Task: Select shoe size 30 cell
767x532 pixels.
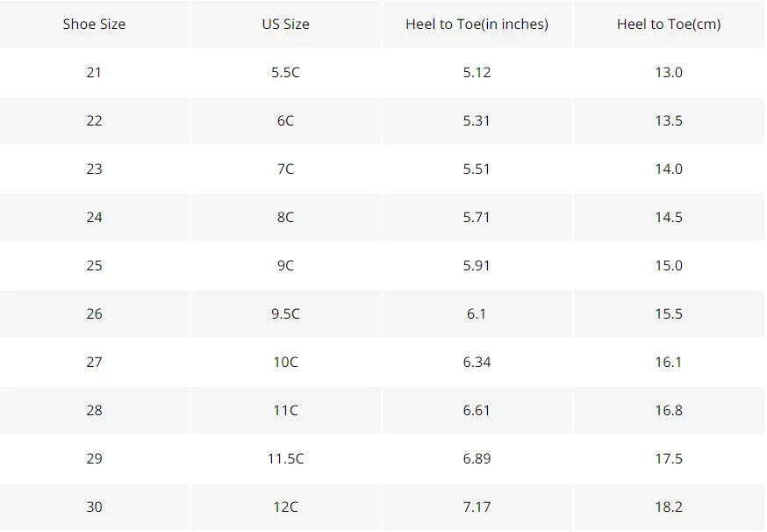Action: pos(94,507)
